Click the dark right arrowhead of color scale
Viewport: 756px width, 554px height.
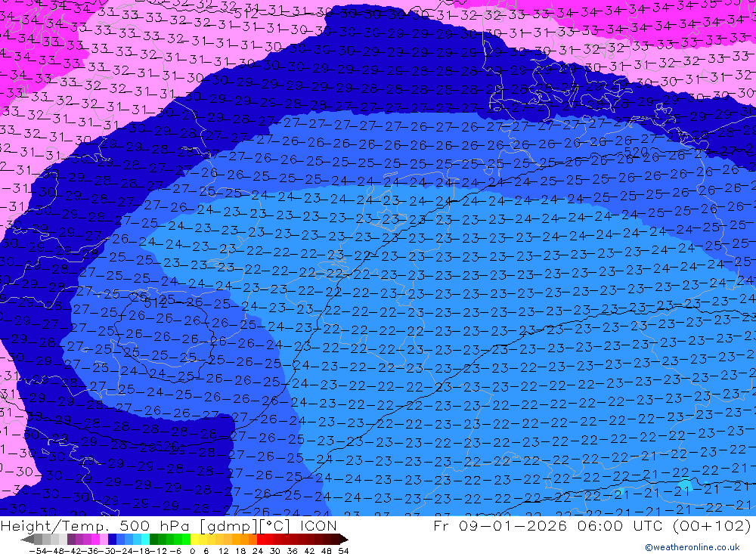click(x=344, y=540)
